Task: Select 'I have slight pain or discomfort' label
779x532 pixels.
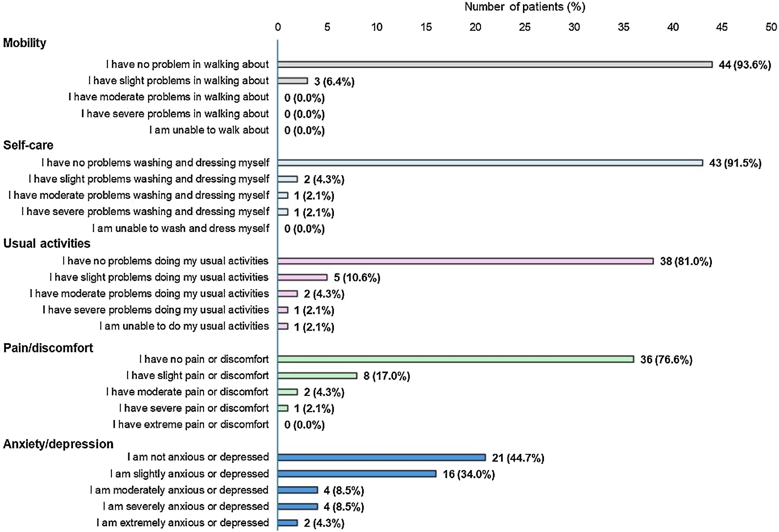Action: coord(197,375)
